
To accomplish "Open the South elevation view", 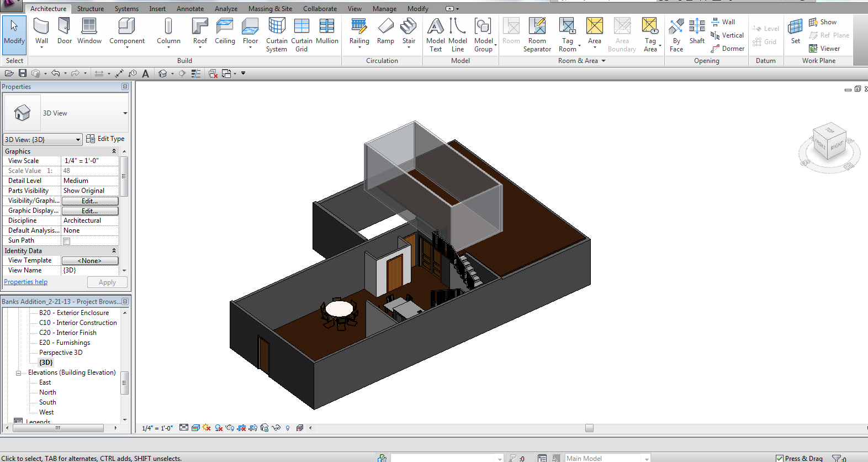I will coord(47,402).
